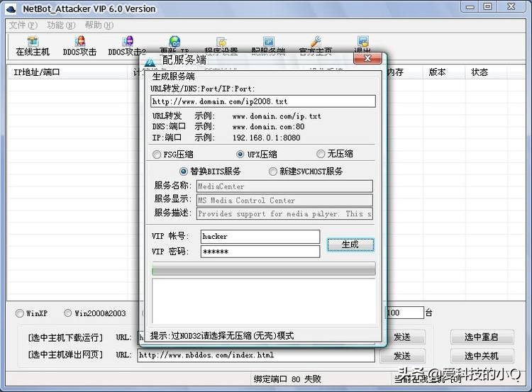Click the host count field showing 100

405,313
